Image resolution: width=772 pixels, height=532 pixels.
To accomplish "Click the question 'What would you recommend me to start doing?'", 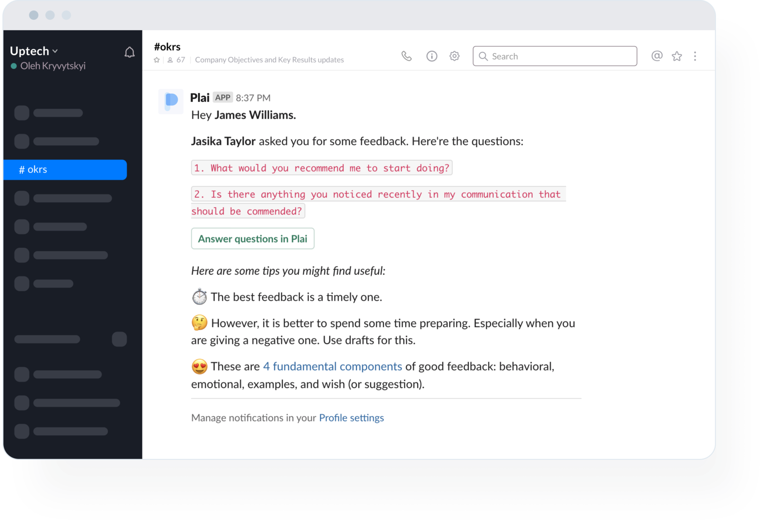I will tap(322, 168).
